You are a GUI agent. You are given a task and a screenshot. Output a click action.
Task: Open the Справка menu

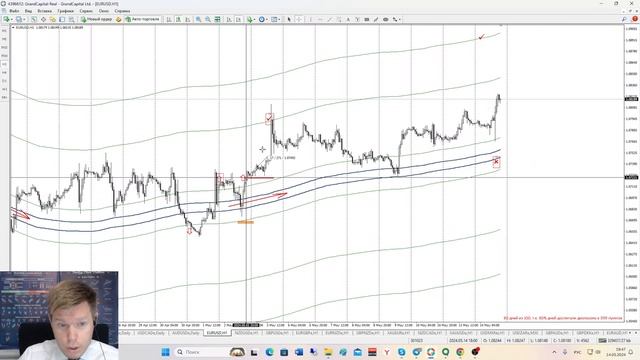[122, 11]
